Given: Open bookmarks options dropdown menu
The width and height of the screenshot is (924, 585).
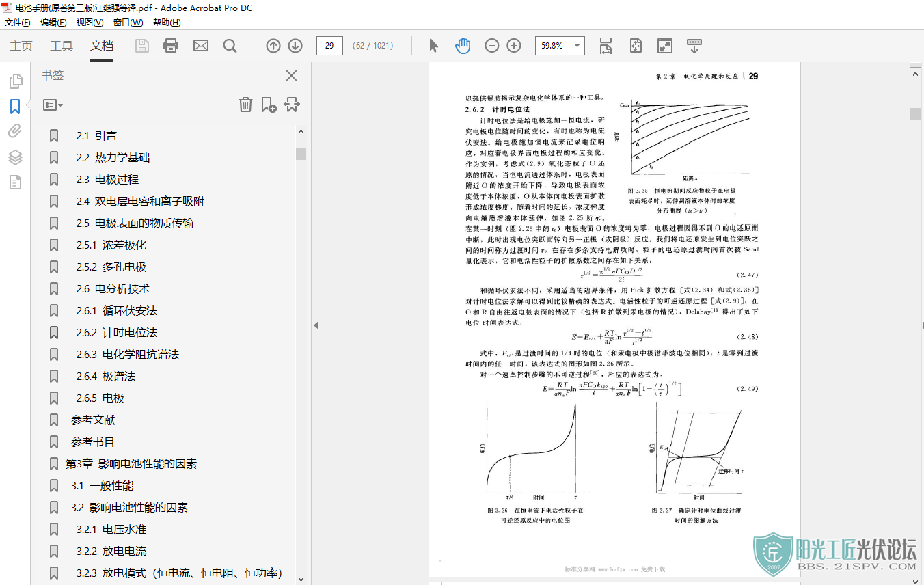Looking at the screenshot, I should click(53, 105).
